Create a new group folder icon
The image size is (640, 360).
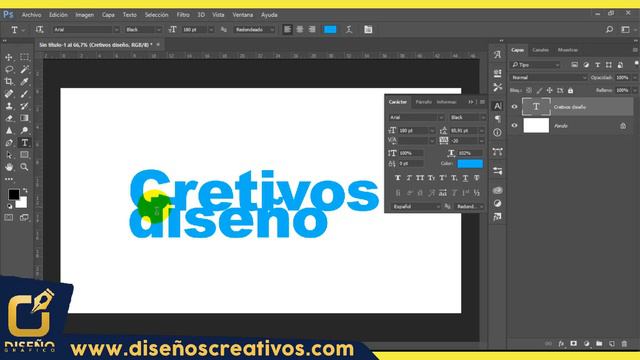[x=599, y=344]
